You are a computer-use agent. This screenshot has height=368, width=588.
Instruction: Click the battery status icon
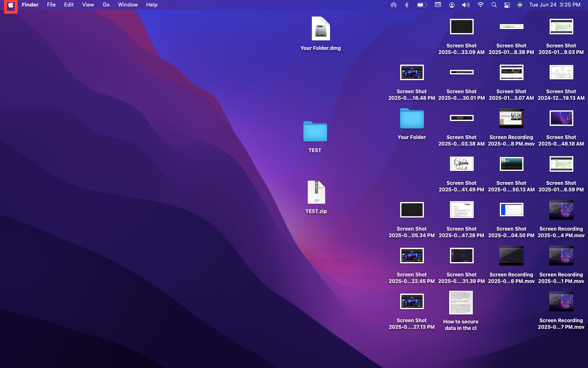421,5
